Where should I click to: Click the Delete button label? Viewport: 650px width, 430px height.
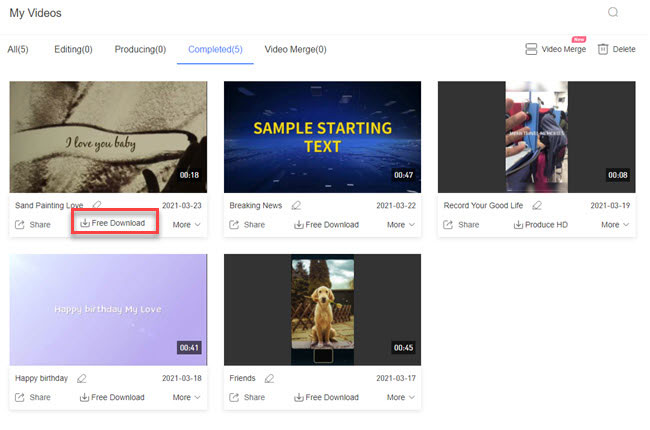[624, 49]
